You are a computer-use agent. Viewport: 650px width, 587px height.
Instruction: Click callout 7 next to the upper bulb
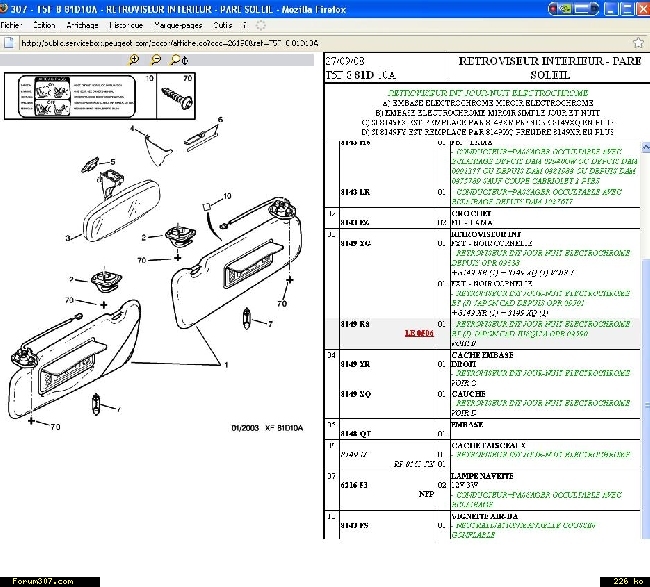[x=270, y=324]
